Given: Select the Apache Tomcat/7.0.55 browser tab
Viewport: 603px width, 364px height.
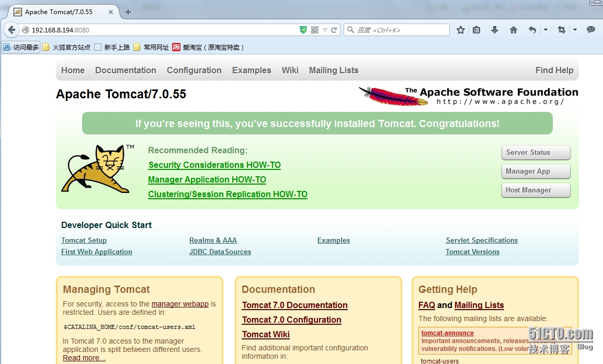Looking at the screenshot, I should pyautogui.click(x=63, y=12).
